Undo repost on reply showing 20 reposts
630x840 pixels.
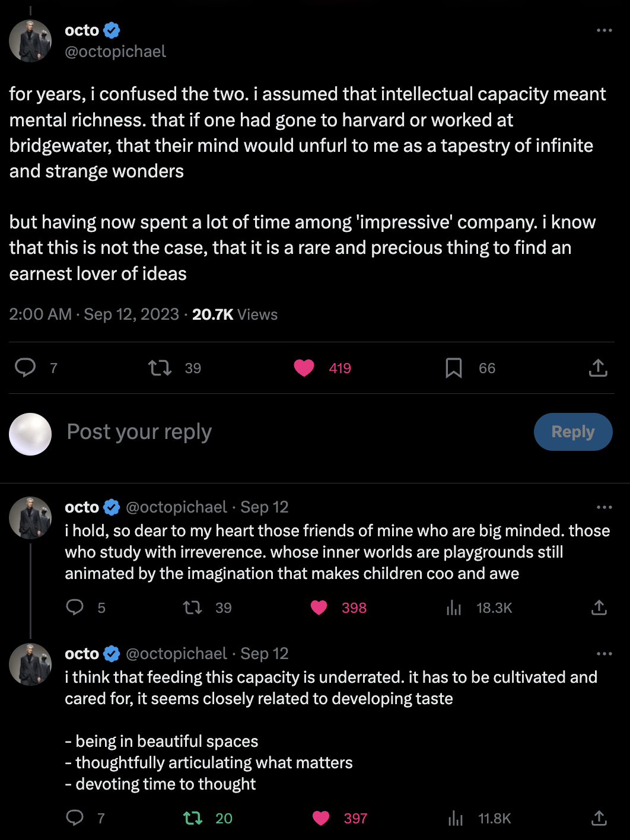pos(193,819)
